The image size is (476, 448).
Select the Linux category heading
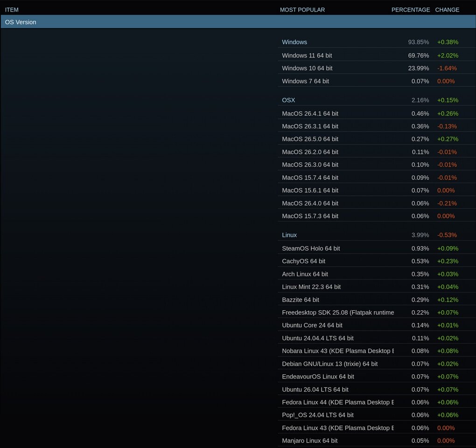pyautogui.click(x=289, y=235)
